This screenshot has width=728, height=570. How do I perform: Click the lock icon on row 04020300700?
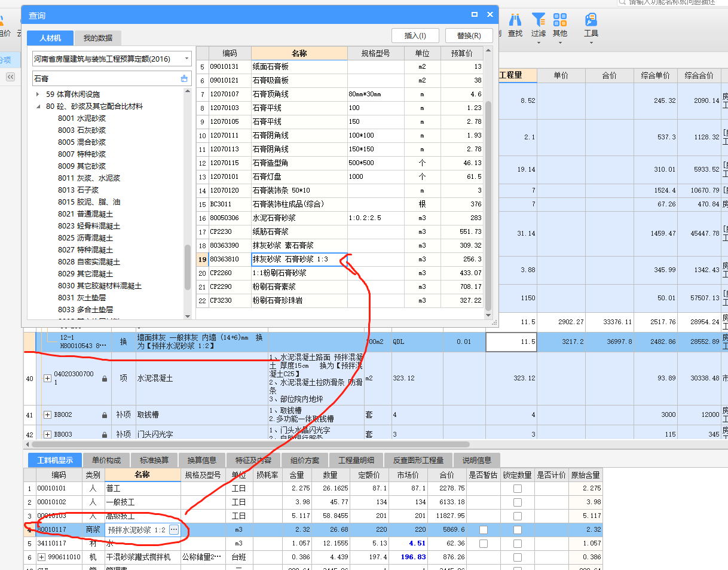[105, 379]
